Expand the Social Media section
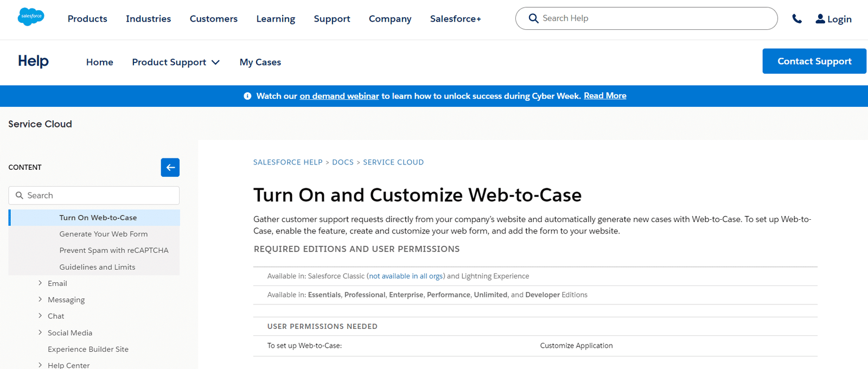The image size is (868, 369). (40, 332)
